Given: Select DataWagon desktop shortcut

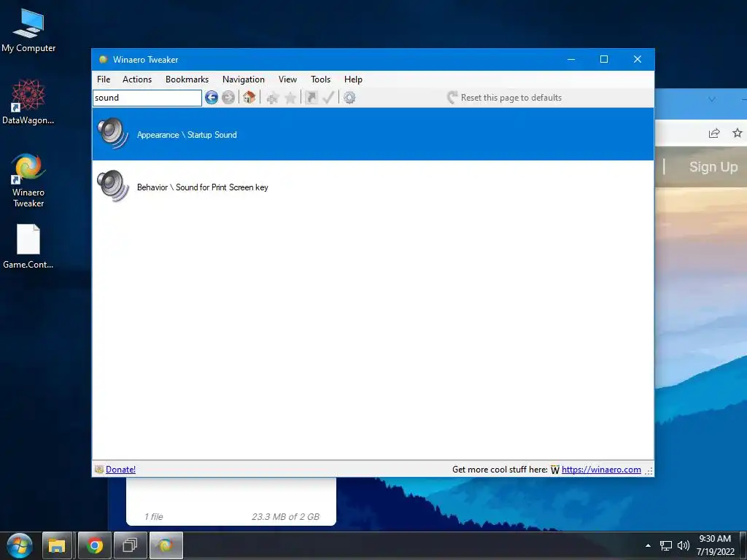Looking at the screenshot, I should 28,102.
